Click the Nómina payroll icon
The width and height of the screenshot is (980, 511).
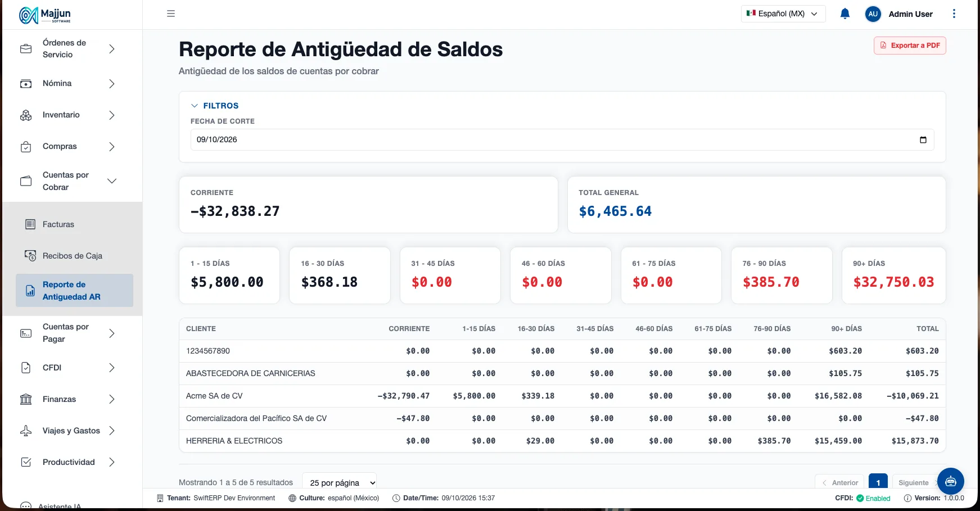(26, 84)
